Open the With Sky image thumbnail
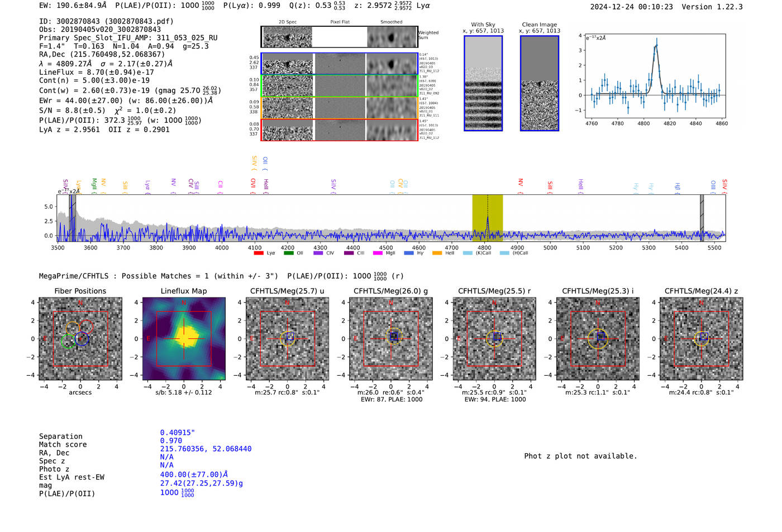The height and width of the screenshot is (532, 782). click(483, 83)
